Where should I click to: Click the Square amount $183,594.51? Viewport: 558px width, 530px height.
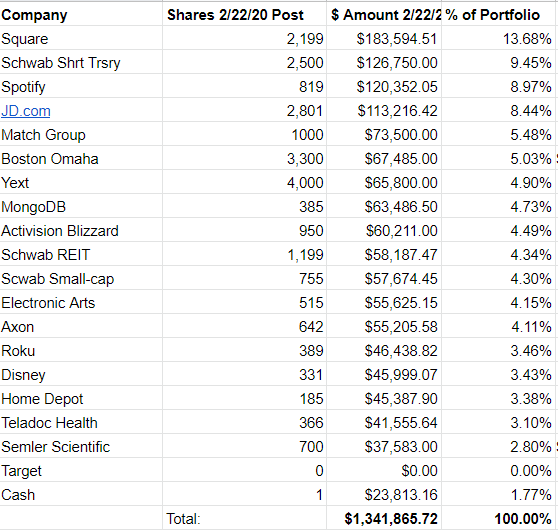[384, 38]
